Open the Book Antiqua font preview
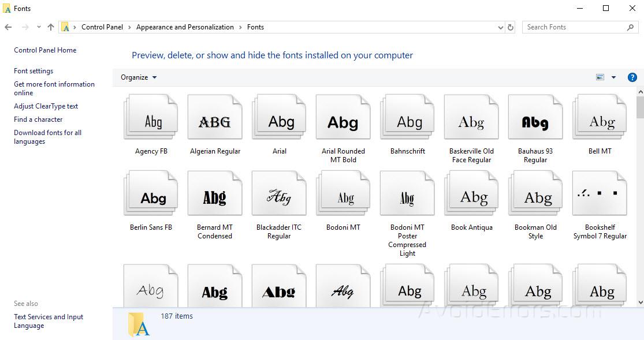644x340 pixels. (x=471, y=193)
